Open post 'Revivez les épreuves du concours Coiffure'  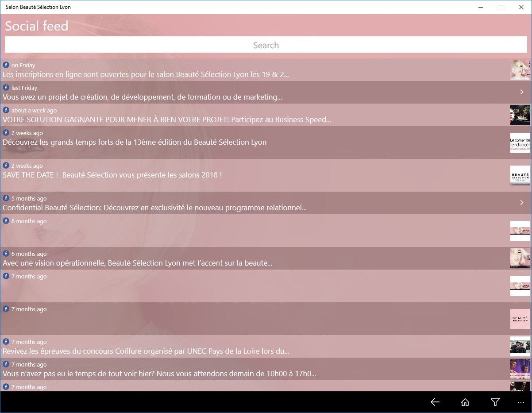click(266, 347)
